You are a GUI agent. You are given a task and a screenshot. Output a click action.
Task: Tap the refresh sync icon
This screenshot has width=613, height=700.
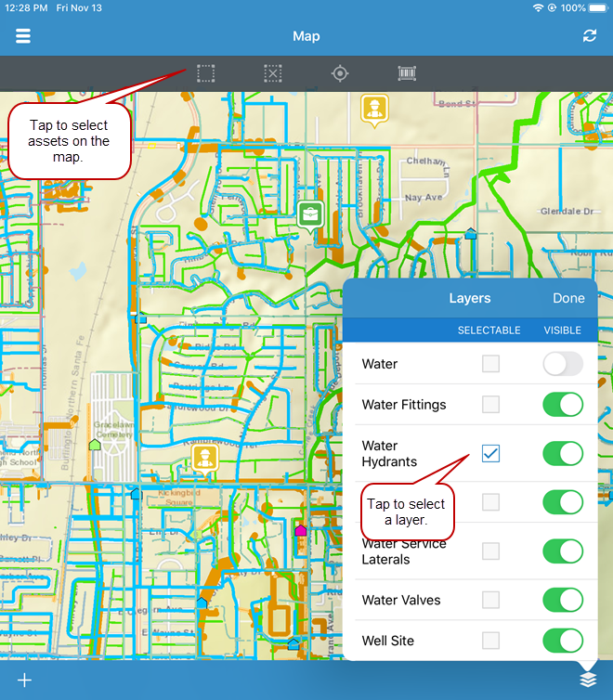pos(590,36)
